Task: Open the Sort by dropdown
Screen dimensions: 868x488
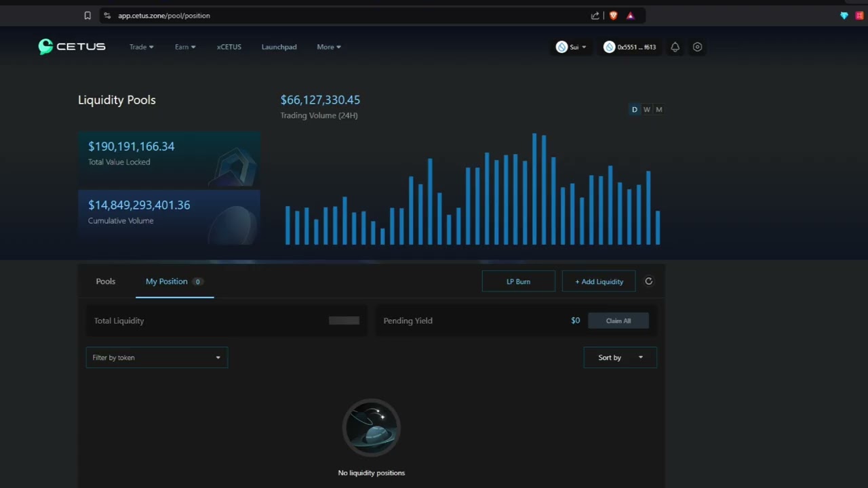Action: tap(620, 357)
